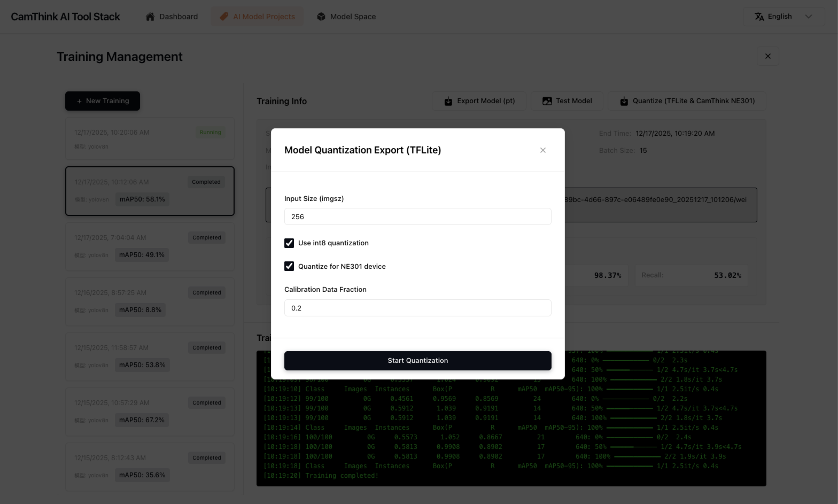Click the AI Model Projects tag icon
The width and height of the screenshot is (838, 504).
[224, 17]
